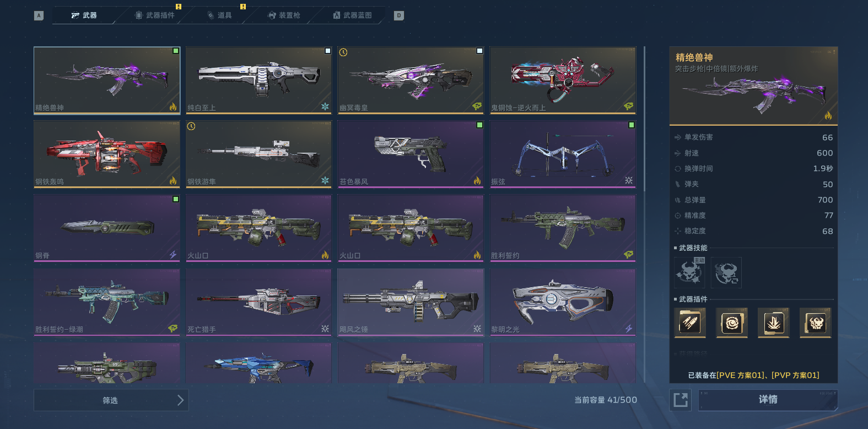
Task: Toggle the green marker on 精绝兽神 card
Action: pos(176,51)
